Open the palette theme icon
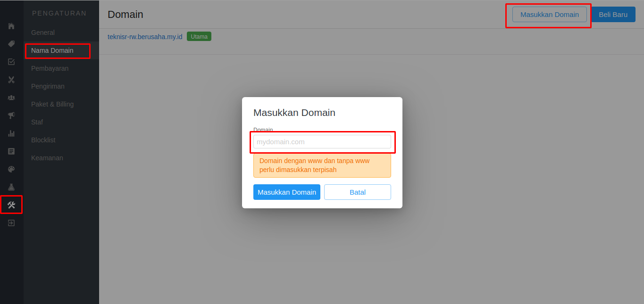This screenshot has height=304, width=644. pos(11,169)
